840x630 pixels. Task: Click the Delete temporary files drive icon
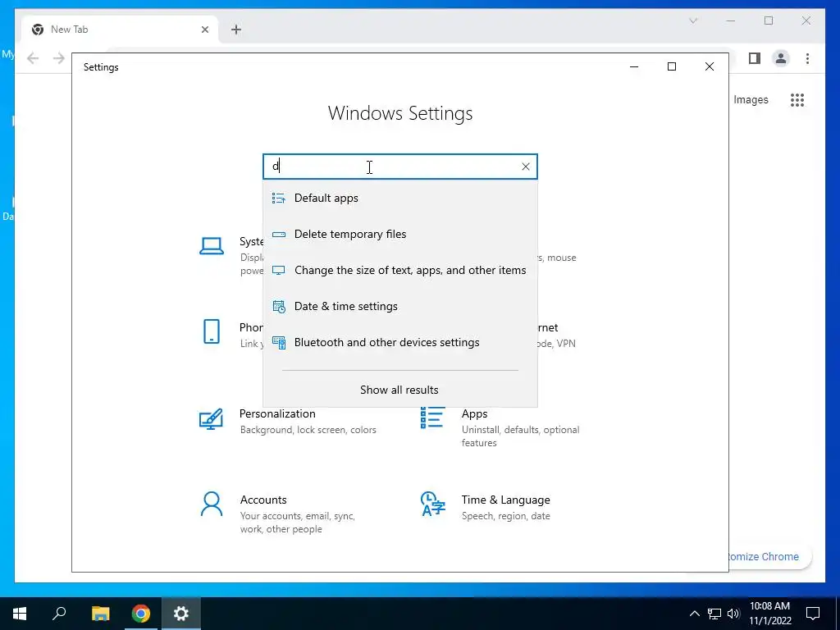pos(279,234)
